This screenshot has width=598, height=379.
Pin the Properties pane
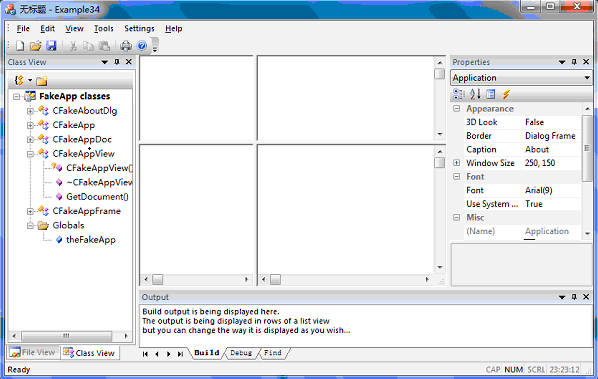point(574,62)
